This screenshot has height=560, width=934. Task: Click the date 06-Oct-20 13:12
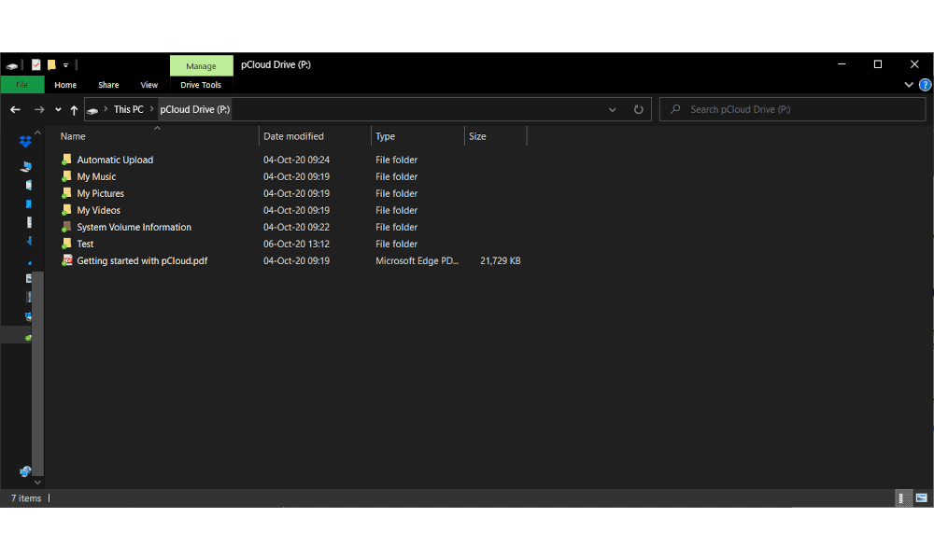(x=297, y=244)
